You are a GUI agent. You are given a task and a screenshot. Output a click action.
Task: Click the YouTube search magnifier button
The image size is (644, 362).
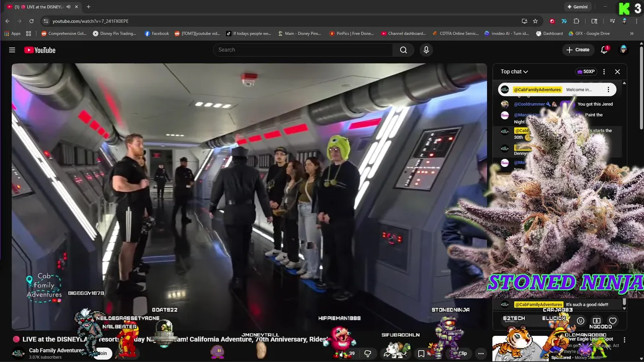[x=404, y=50]
